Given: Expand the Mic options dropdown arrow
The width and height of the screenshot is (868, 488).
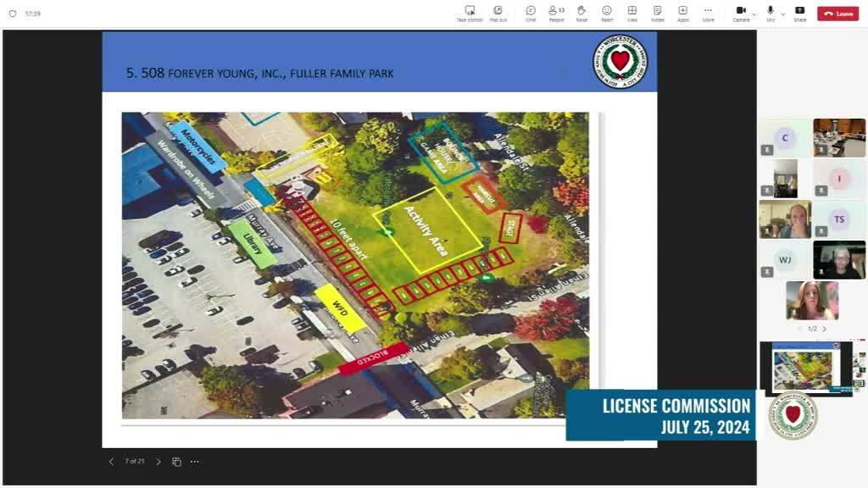Looking at the screenshot, I should coord(782,14).
